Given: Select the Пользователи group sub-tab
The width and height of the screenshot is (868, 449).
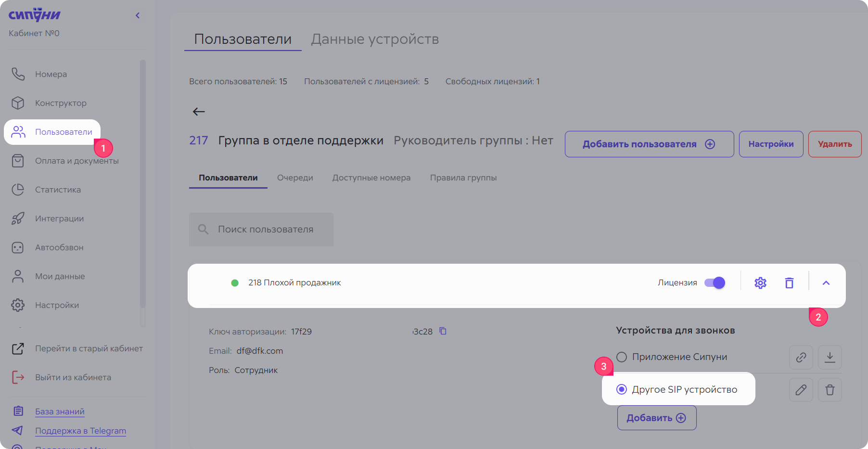Looking at the screenshot, I should point(228,178).
